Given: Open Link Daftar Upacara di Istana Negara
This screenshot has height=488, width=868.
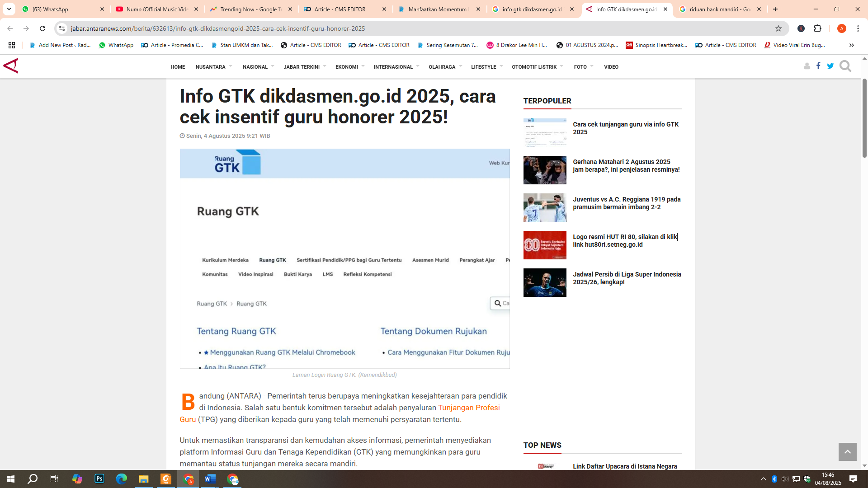Looking at the screenshot, I should pyautogui.click(x=625, y=466).
